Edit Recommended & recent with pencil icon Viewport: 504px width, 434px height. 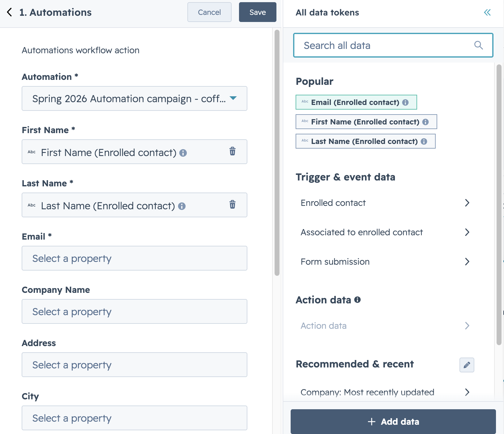tap(467, 365)
